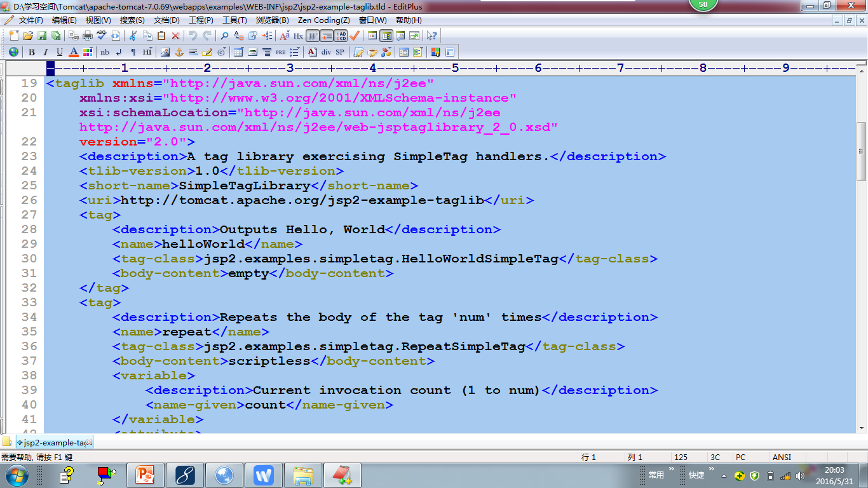Viewport: 868px width, 488px height.
Task: Open the font color A swatch
Action: (74, 52)
